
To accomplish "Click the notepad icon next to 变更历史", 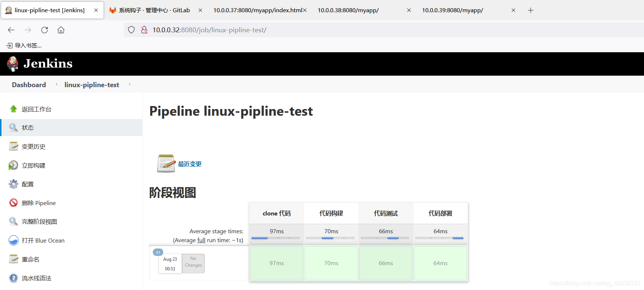I will point(13,146).
